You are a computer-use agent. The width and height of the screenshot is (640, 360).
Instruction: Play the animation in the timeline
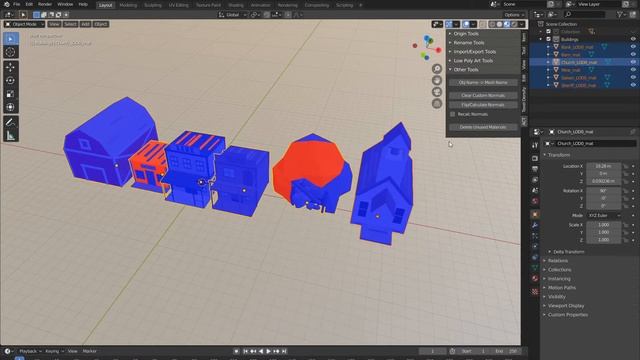(x=269, y=351)
